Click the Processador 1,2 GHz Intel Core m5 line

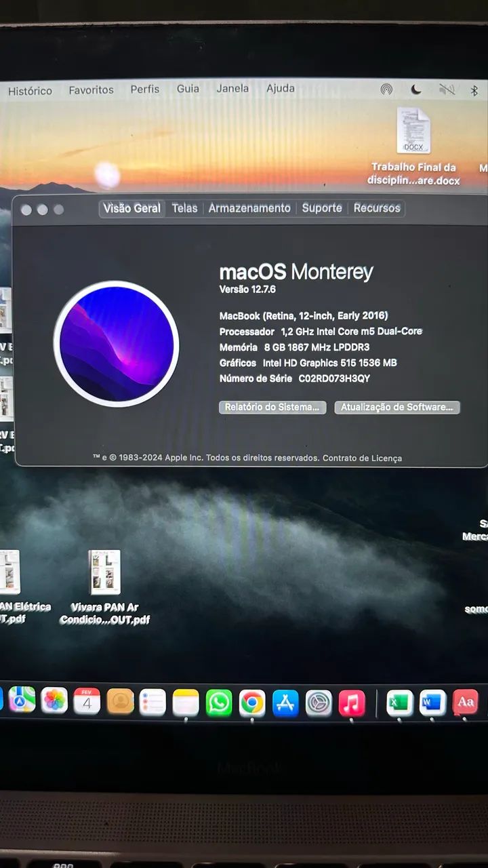[321, 332]
